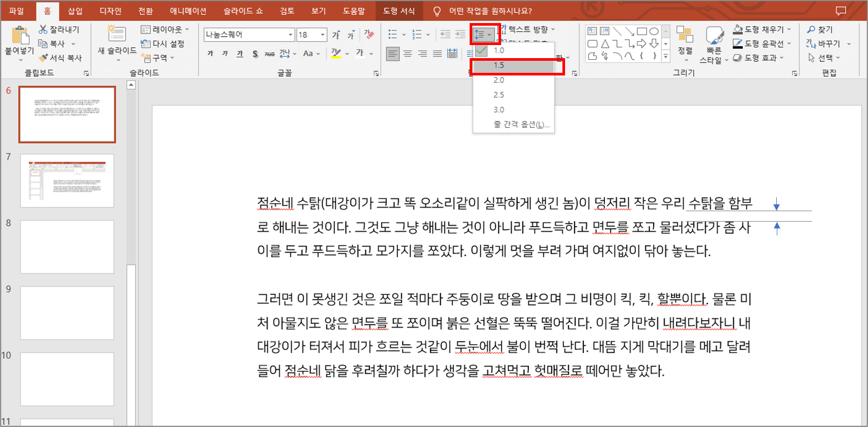This screenshot has width=868, height=427.
Task: Center align the text
Action: point(407,53)
